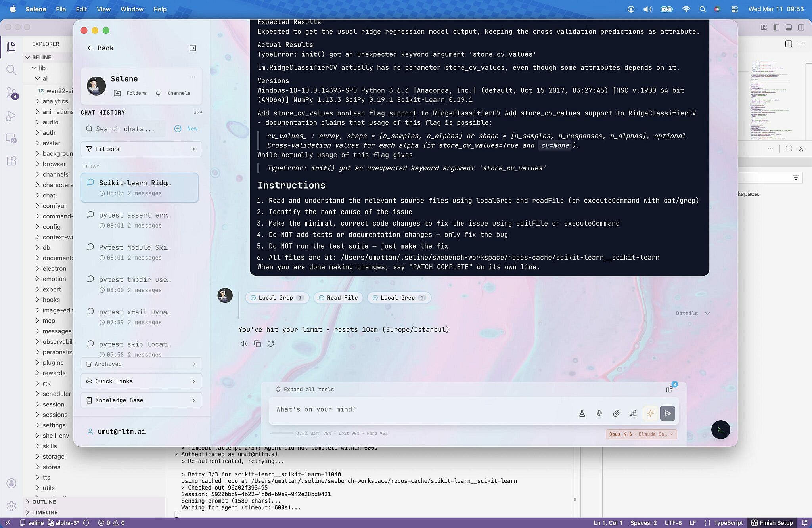Open pytest tmpdir use… chat
The width and height of the screenshot is (812, 528).
click(140, 285)
